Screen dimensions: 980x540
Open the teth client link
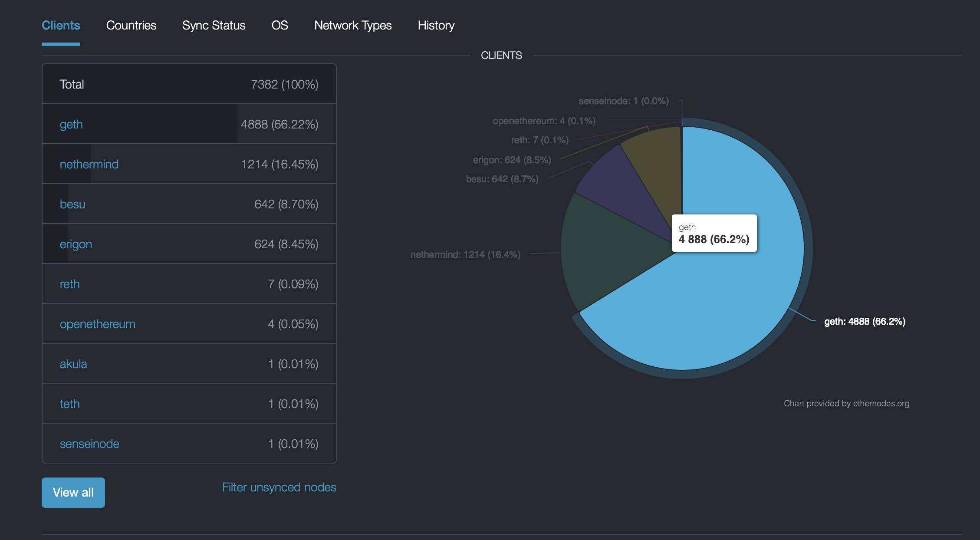coord(70,404)
